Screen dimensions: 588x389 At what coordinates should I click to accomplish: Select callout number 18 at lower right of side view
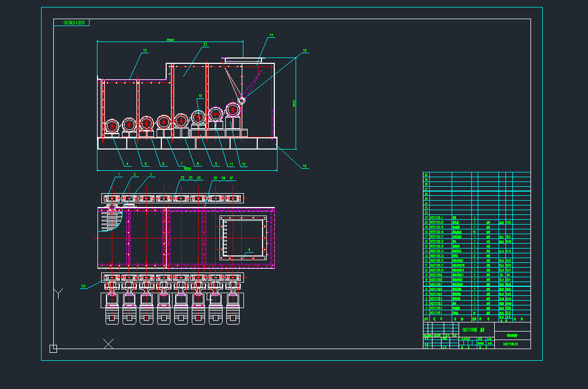coord(305,165)
